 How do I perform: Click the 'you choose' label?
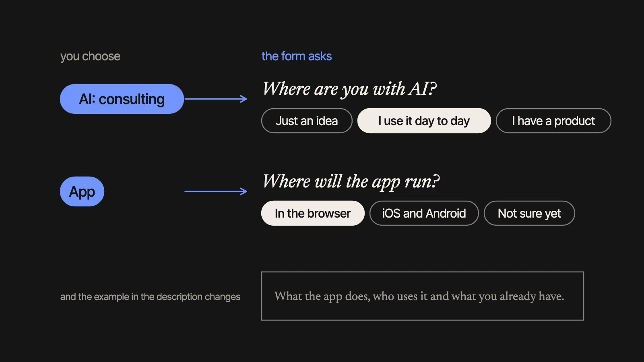[90, 56]
